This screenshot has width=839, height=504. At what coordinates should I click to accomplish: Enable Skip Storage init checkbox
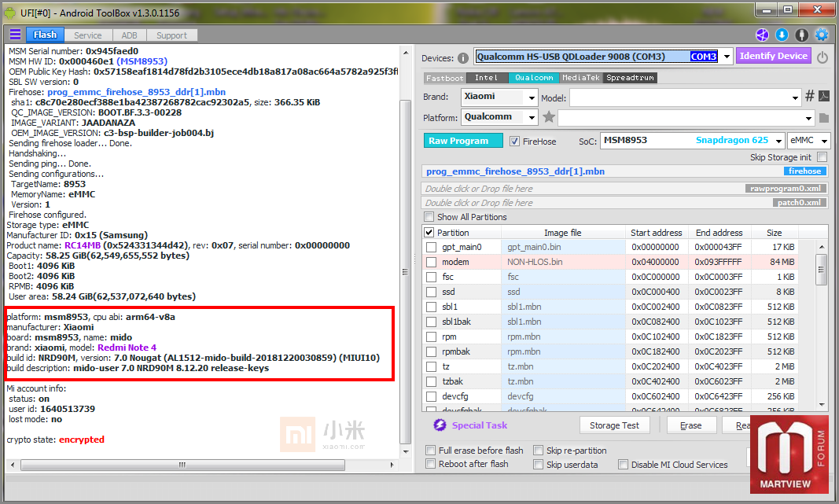[822, 156]
